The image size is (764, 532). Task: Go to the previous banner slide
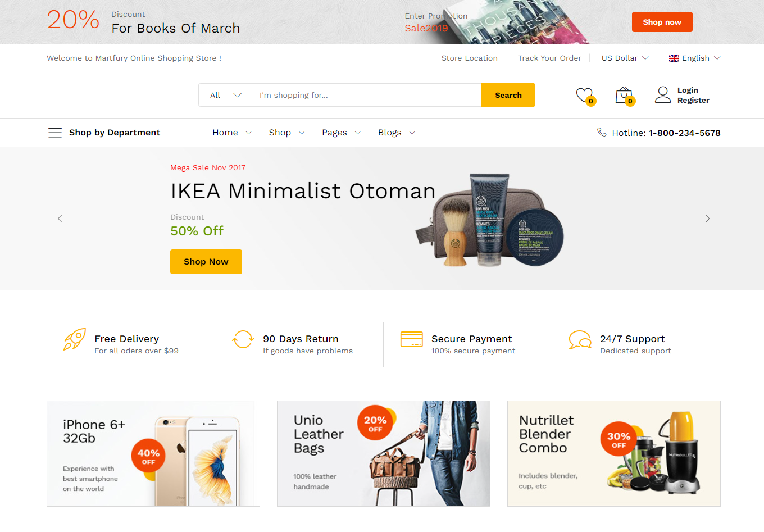(x=60, y=219)
